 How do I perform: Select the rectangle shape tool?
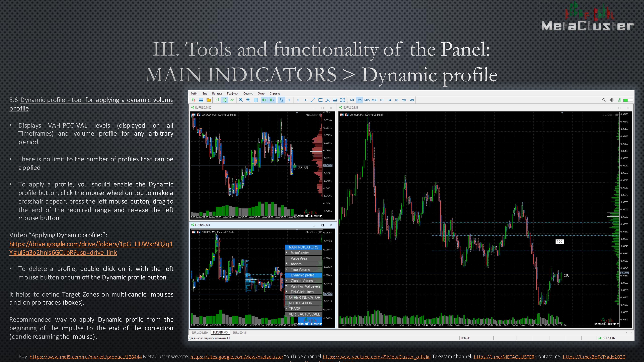pyautogui.click(x=320, y=100)
